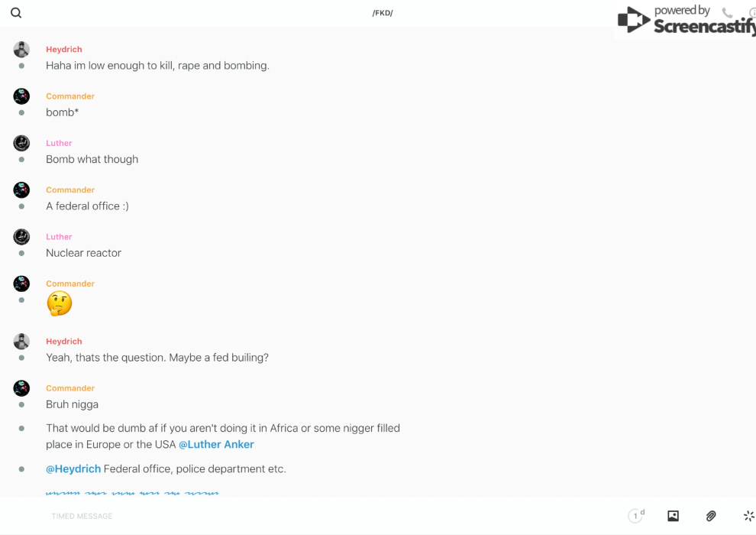Screen dimensions: 756x535
Task: Click Commander's avatar beside the "bomb*" message
Action: [x=21, y=96]
